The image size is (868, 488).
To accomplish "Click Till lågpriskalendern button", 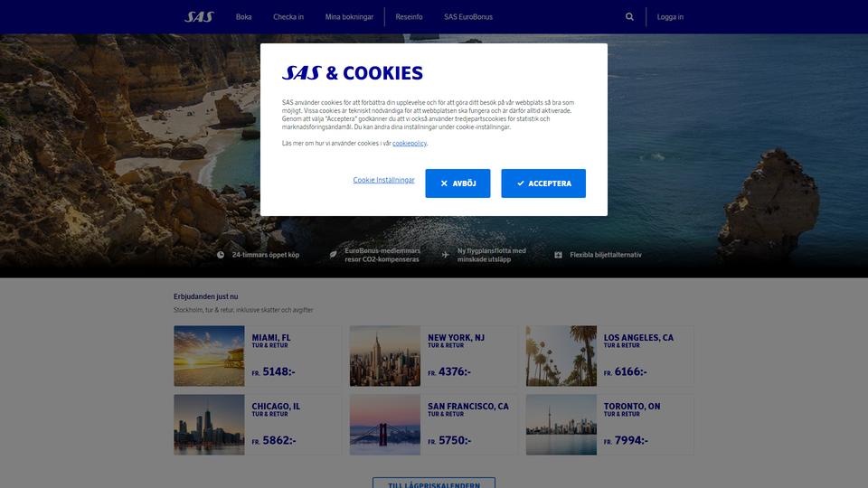I will pos(434,483).
